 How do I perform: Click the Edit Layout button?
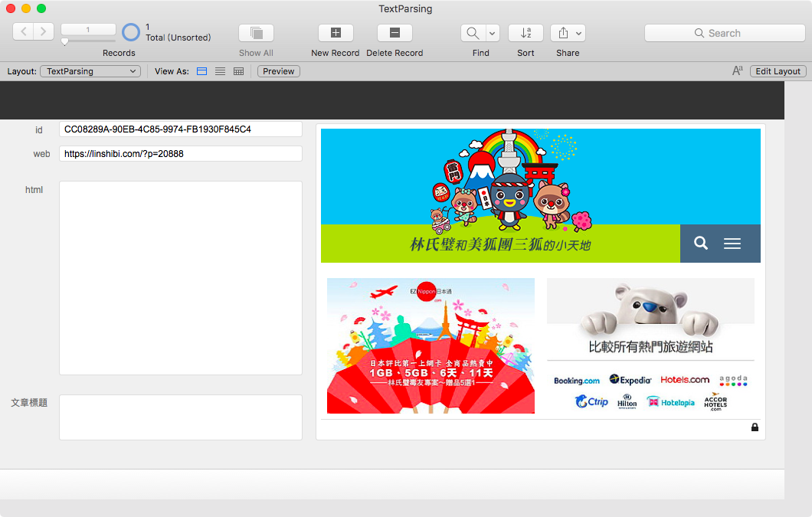[x=778, y=71]
